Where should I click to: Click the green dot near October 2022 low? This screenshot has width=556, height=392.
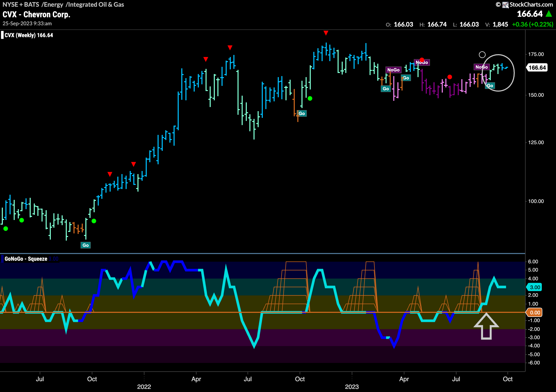[310, 98]
